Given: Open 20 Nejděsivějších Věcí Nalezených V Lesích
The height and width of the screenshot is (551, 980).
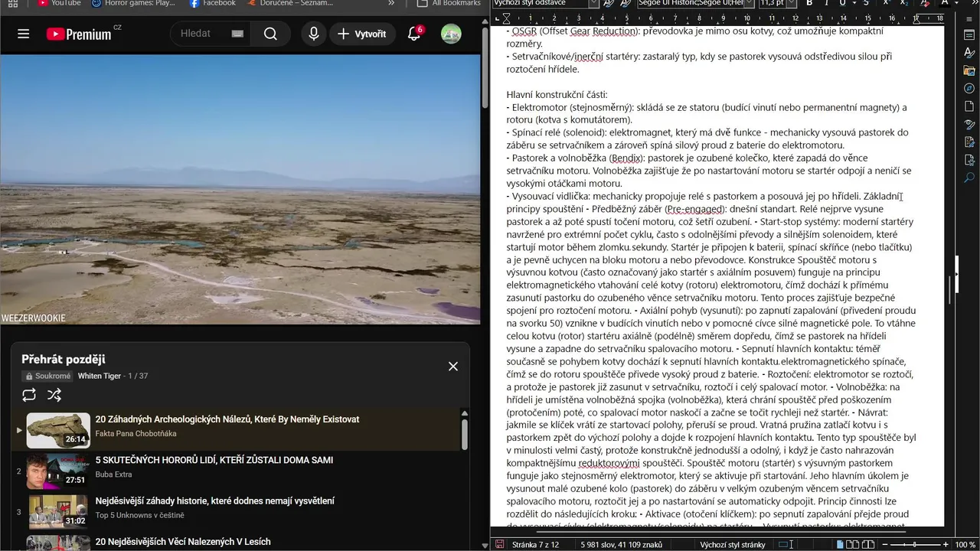Looking at the screenshot, I should [x=183, y=542].
